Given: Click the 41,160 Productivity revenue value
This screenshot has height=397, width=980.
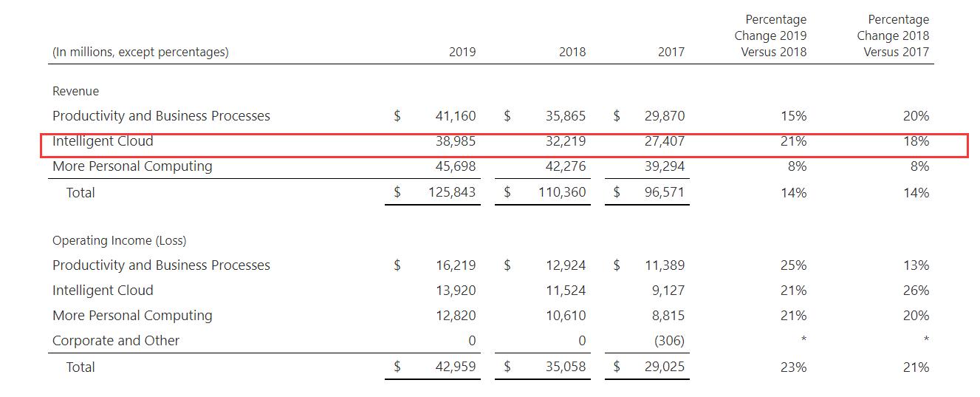Looking at the screenshot, I should [456, 116].
